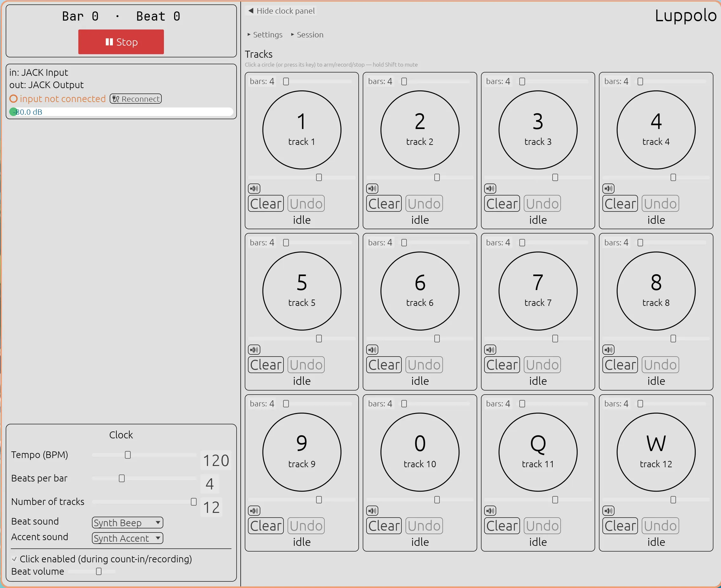Image resolution: width=721 pixels, height=588 pixels.
Task: Expand the Session section
Action: [x=307, y=35]
